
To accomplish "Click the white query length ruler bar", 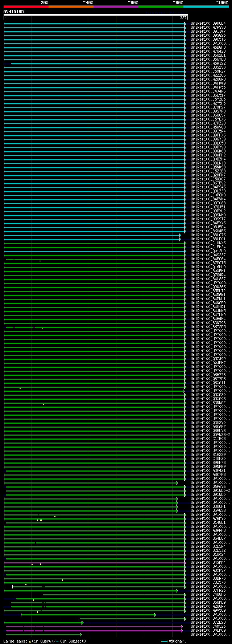I will pos(96,15).
